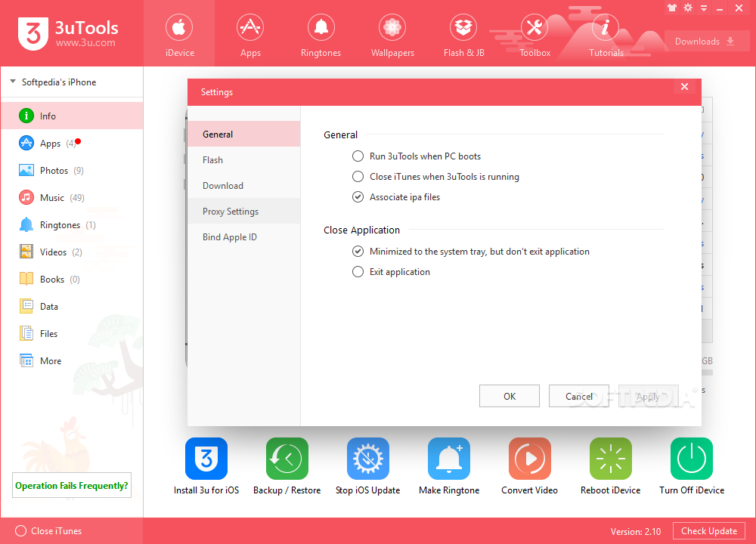Open the settings gear in title bar
The width and height of the screenshot is (756, 544).
tap(688, 8)
